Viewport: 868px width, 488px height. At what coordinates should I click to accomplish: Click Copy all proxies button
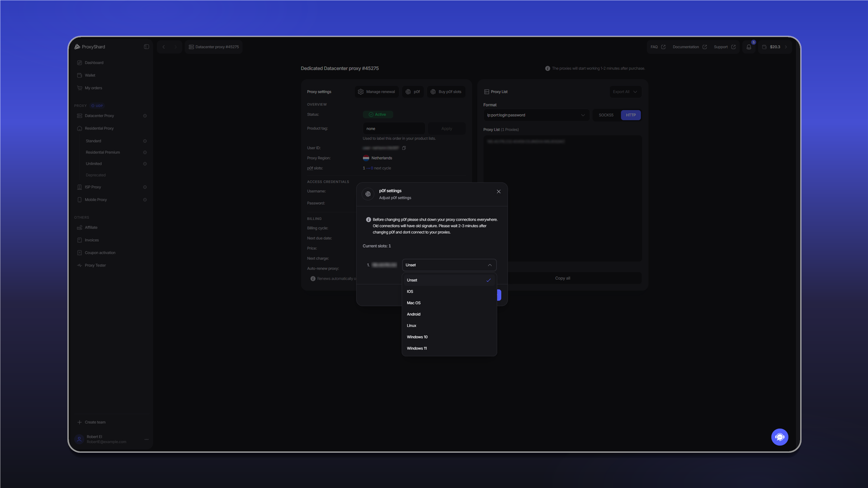(562, 278)
